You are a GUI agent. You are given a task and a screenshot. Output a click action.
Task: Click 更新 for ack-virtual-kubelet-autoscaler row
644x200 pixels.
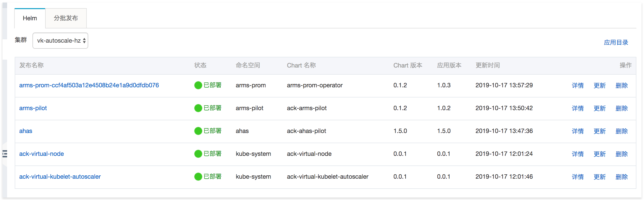pos(600,177)
